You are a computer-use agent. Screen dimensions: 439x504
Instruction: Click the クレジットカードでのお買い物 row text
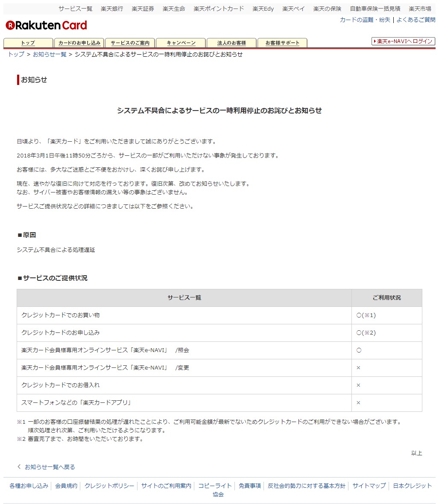pyautogui.click(x=61, y=315)
